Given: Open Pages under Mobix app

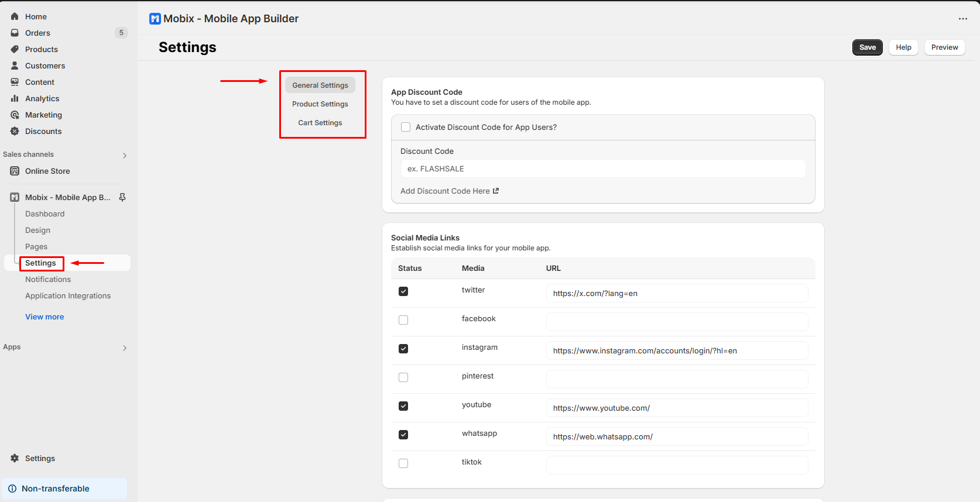Looking at the screenshot, I should [36, 247].
